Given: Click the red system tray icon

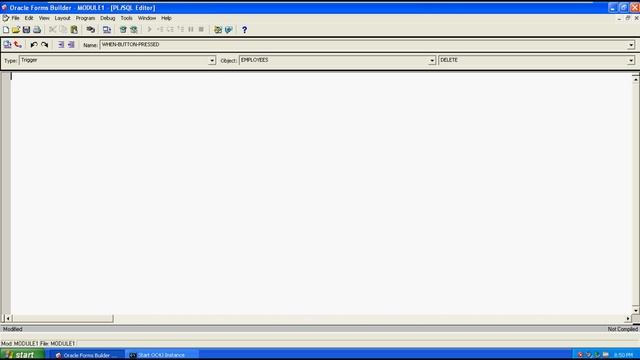Looking at the screenshot, I should tap(580, 355).
